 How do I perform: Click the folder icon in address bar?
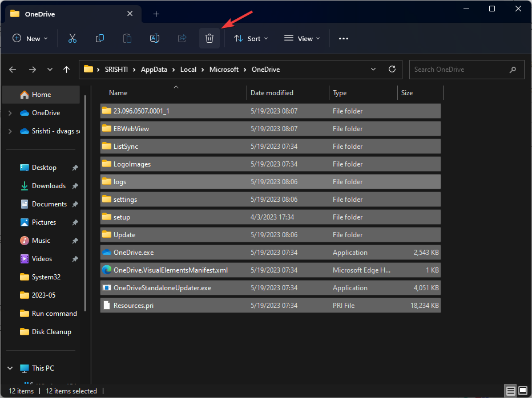pyautogui.click(x=88, y=69)
